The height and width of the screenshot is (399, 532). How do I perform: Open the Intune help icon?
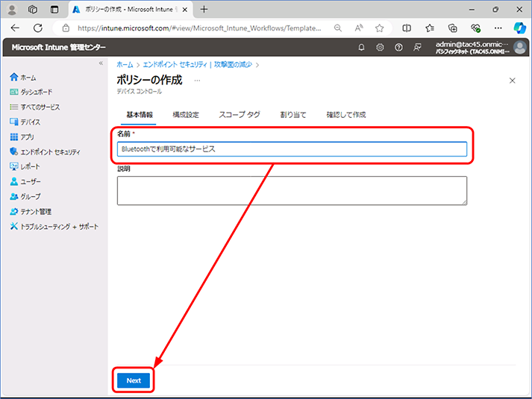point(398,48)
